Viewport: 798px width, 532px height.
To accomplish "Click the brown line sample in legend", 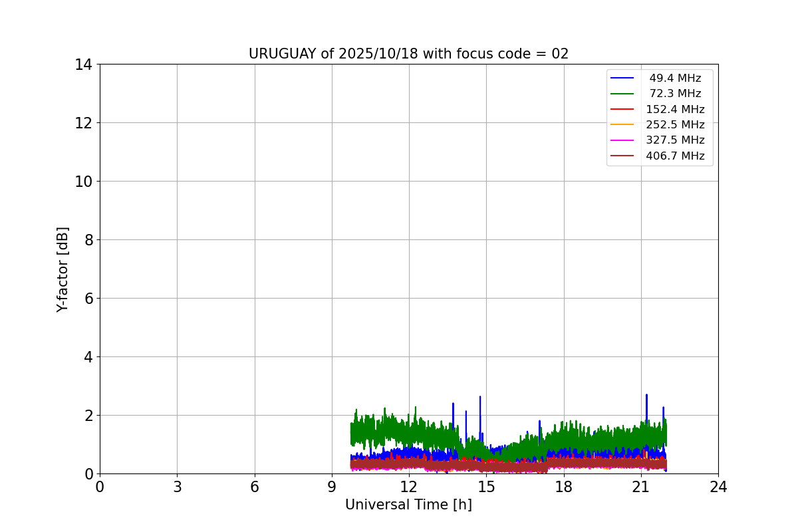I will click(622, 156).
